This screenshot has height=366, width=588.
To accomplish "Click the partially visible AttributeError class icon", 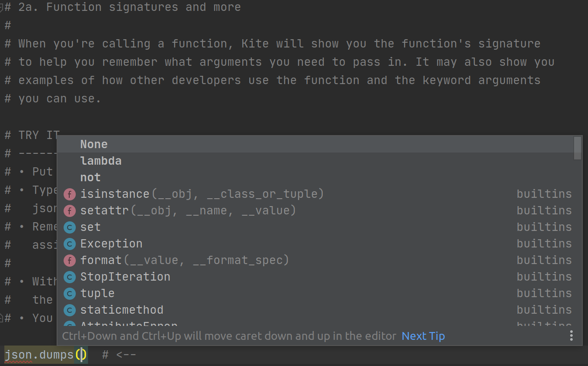I will click(70, 325).
